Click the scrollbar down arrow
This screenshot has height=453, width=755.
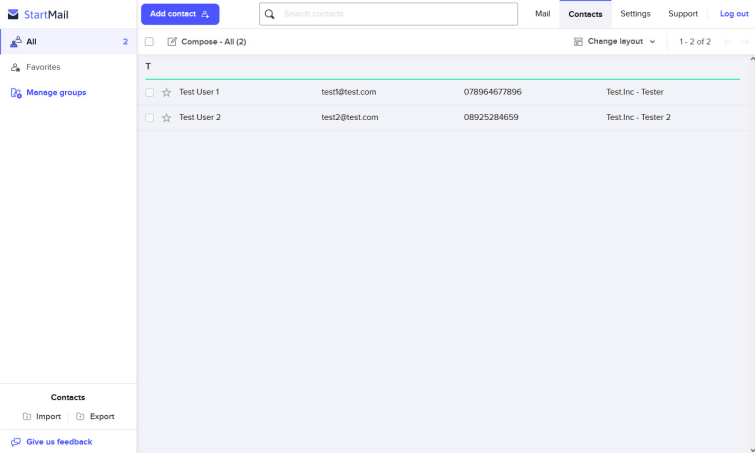[752, 450]
